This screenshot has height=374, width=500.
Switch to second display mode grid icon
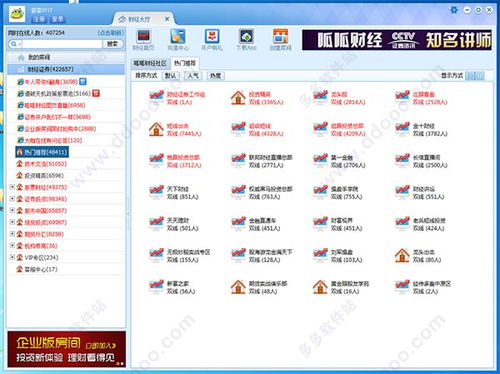(x=479, y=76)
